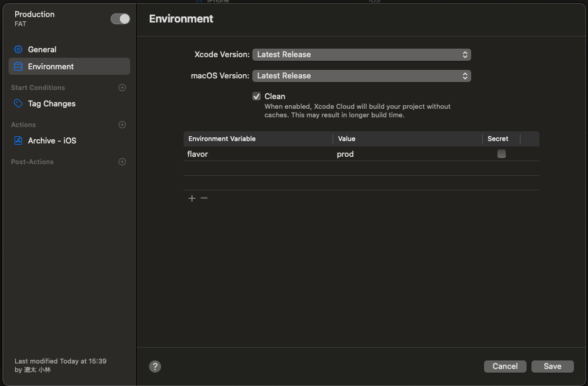Click the Environment panel icon in sidebar
Image resolution: width=588 pixels, height=386 pixels.
18,66
